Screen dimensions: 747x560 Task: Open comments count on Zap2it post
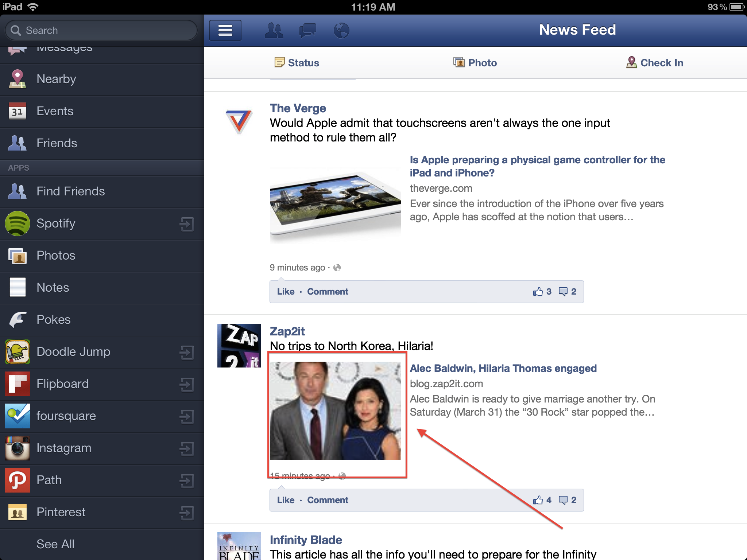568,500
